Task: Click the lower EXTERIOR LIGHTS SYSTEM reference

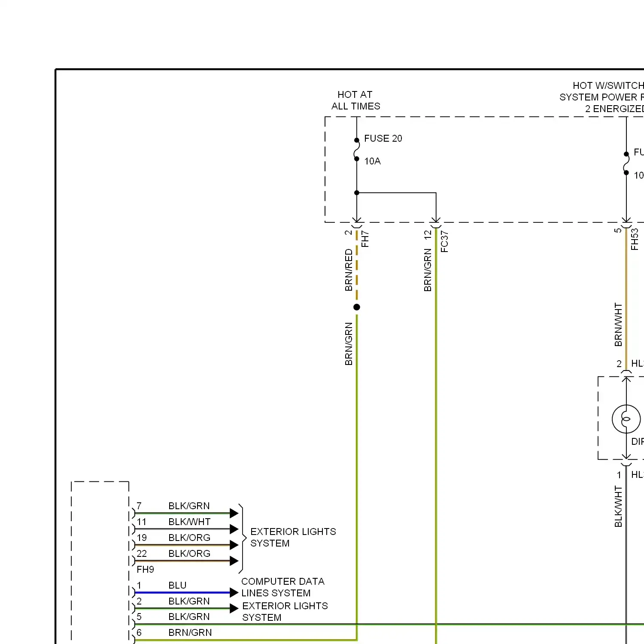Action: point(285,611)
